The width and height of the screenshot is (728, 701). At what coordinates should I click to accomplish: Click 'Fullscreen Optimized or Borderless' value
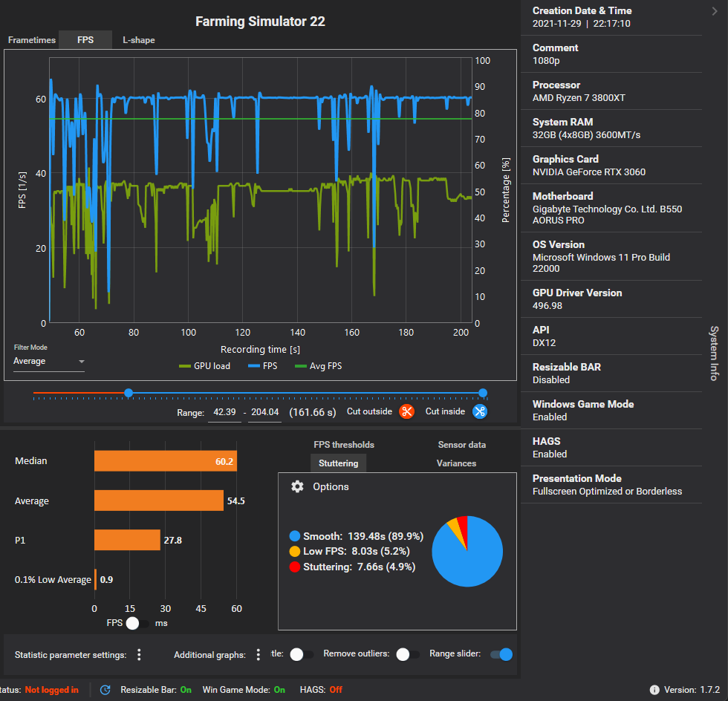[x=608, y=492]
